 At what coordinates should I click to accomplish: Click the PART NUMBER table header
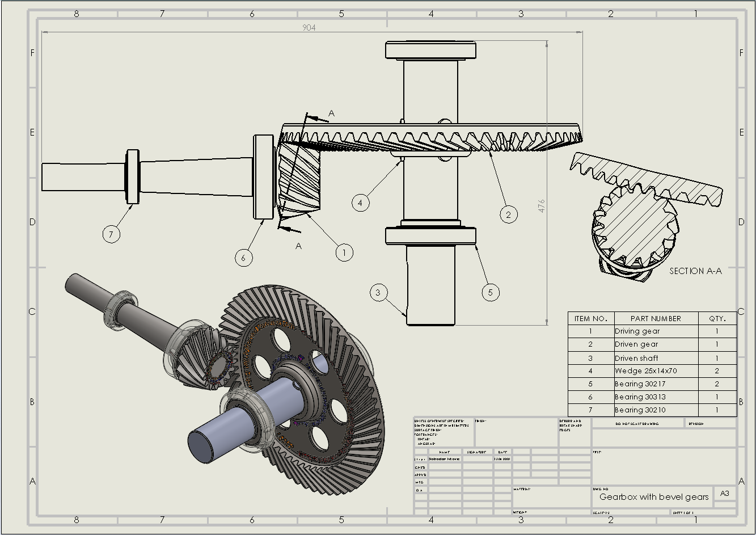coord(656,318)
